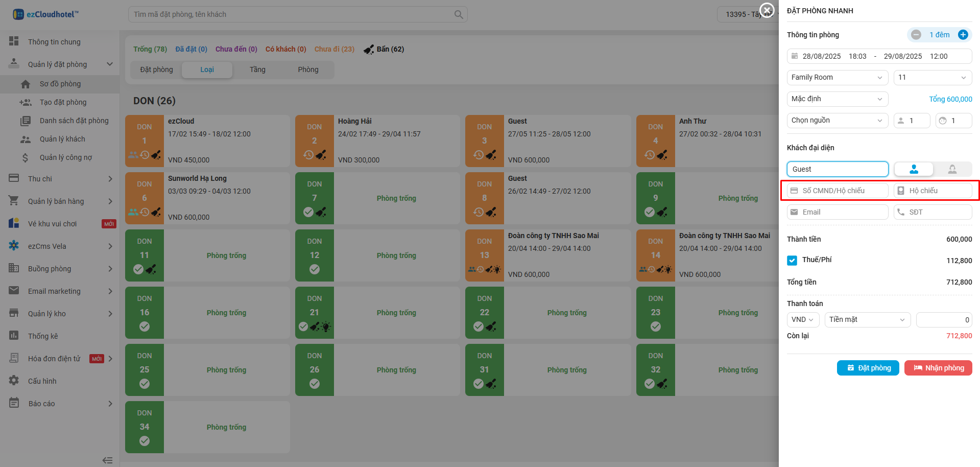Select the second guest type icon

point(952,169)
